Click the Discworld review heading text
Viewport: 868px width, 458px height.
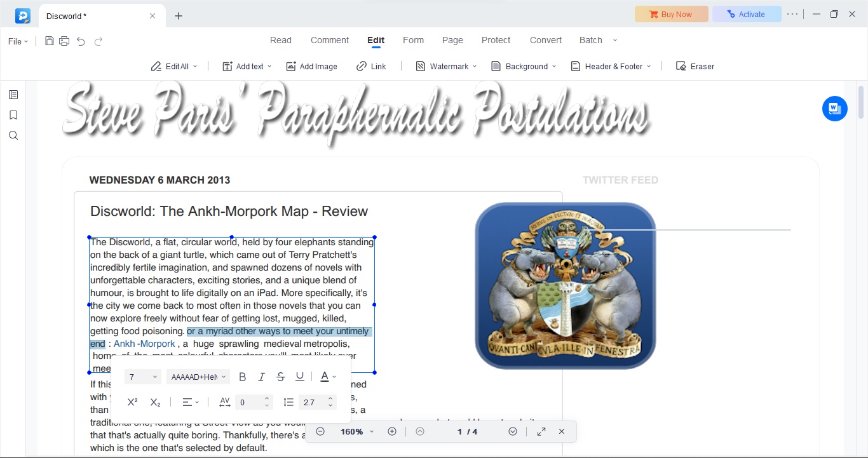click(229, 212)
